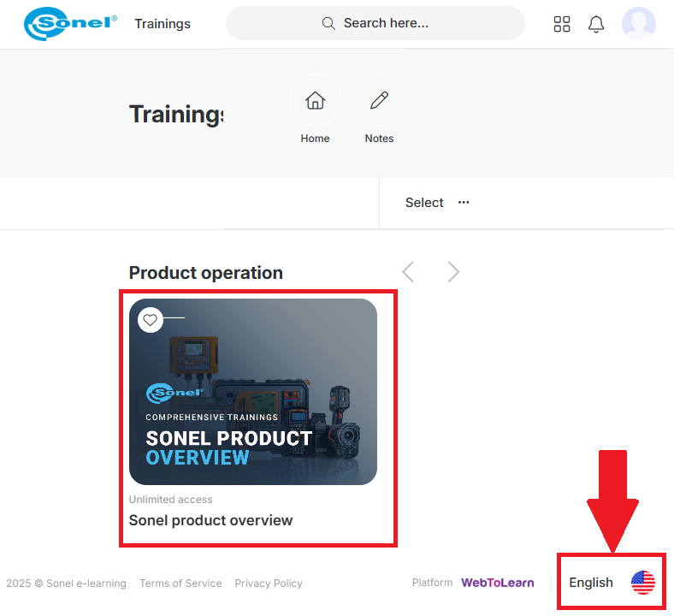Go to next Product operation slide
The height and width of the screenshot is (616, 674).
coord(453,272)
